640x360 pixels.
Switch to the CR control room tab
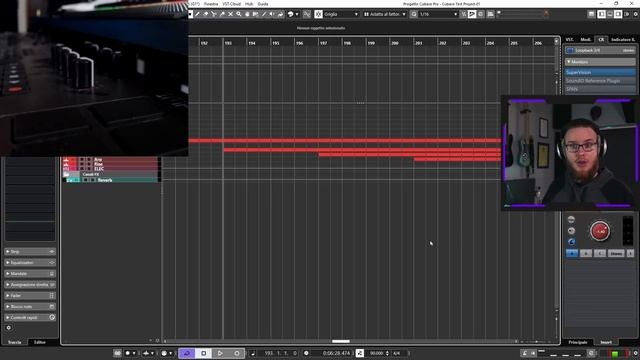point(601,40)
